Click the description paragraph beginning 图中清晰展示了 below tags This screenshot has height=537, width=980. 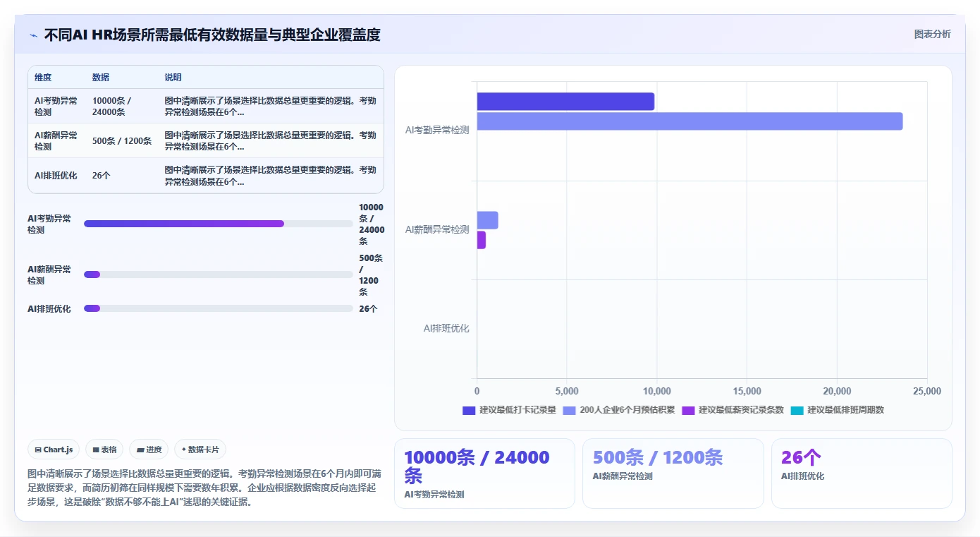coord(204,488)
